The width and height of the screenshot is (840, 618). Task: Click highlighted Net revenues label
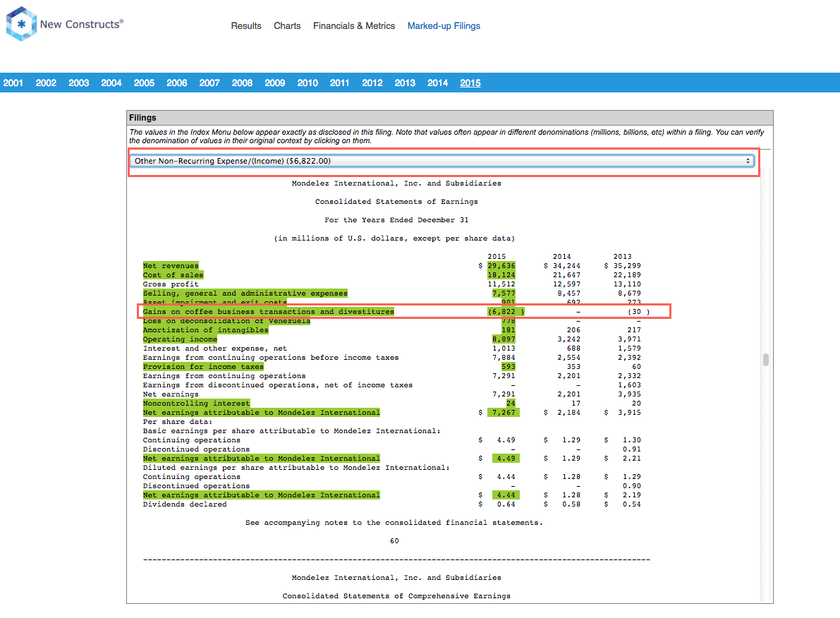tap(171, 266)
